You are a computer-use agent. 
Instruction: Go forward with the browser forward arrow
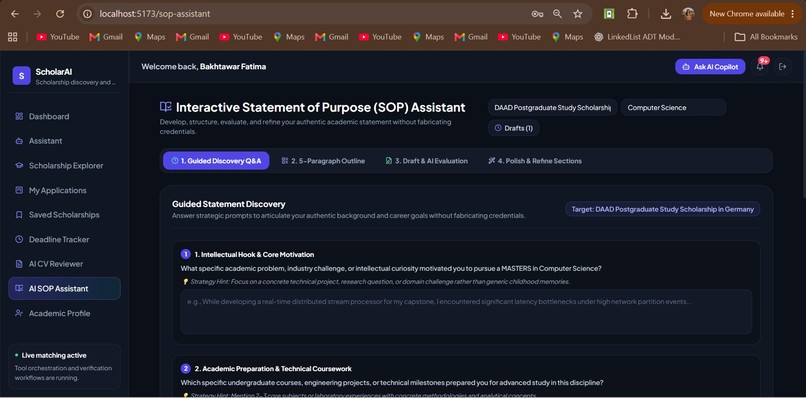tap(37, 14)
